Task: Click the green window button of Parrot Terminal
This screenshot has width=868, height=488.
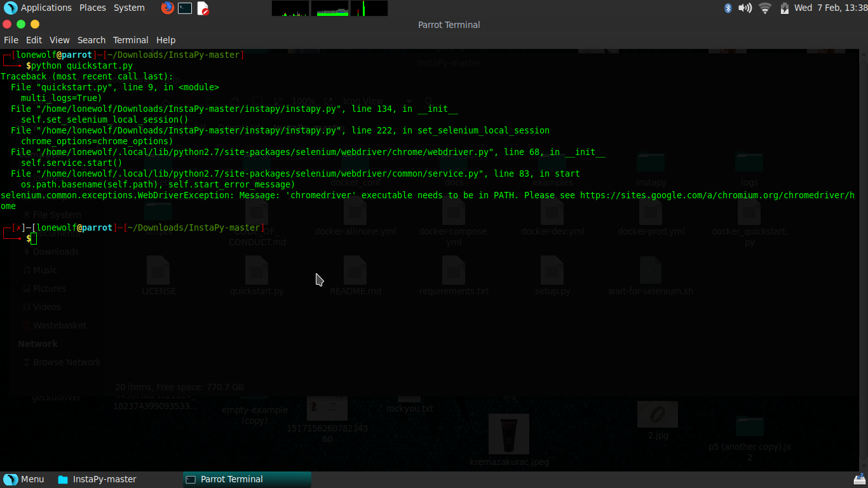Action: [21, 24]
